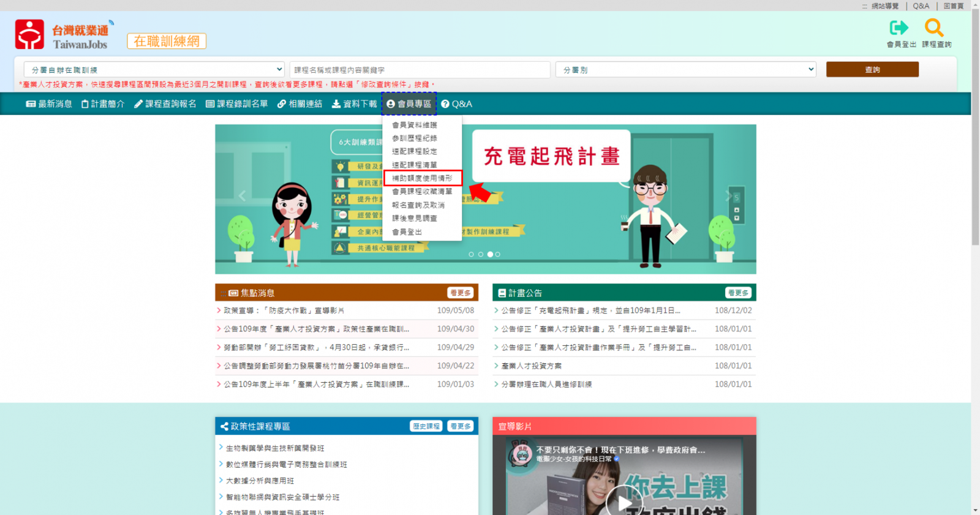Click 看更多 in 焦點消息 section

pos(460,293)
